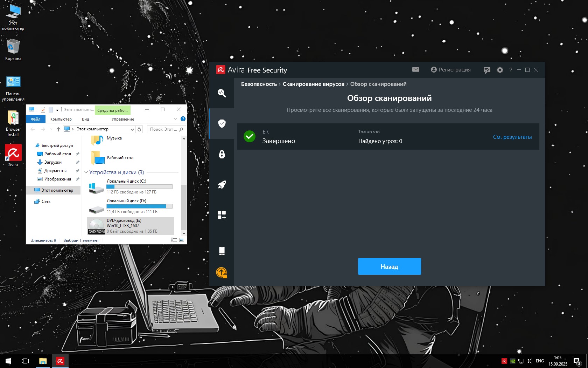Select the Корзина desktop icon

[x=13, y=50]
